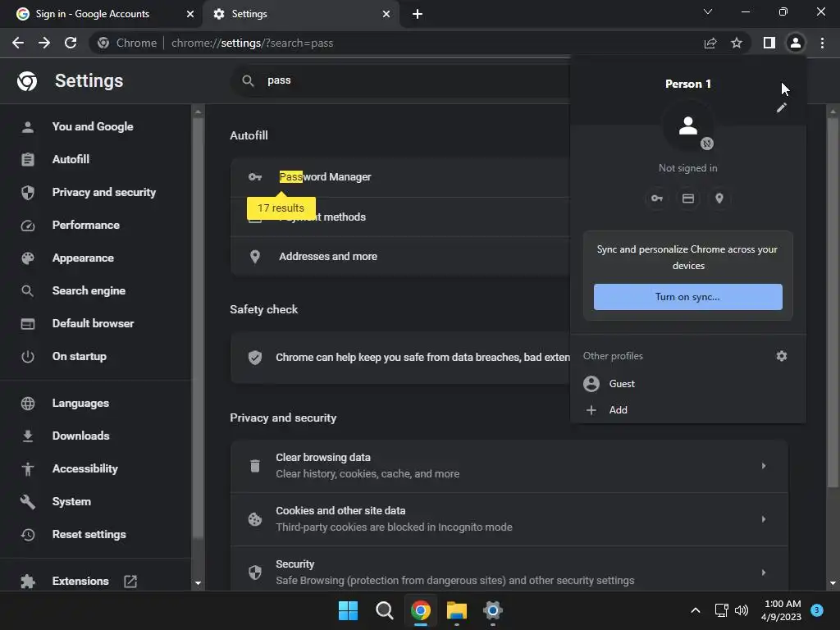Open a new tab
The image size is (840, 630).
coord(418,14)
